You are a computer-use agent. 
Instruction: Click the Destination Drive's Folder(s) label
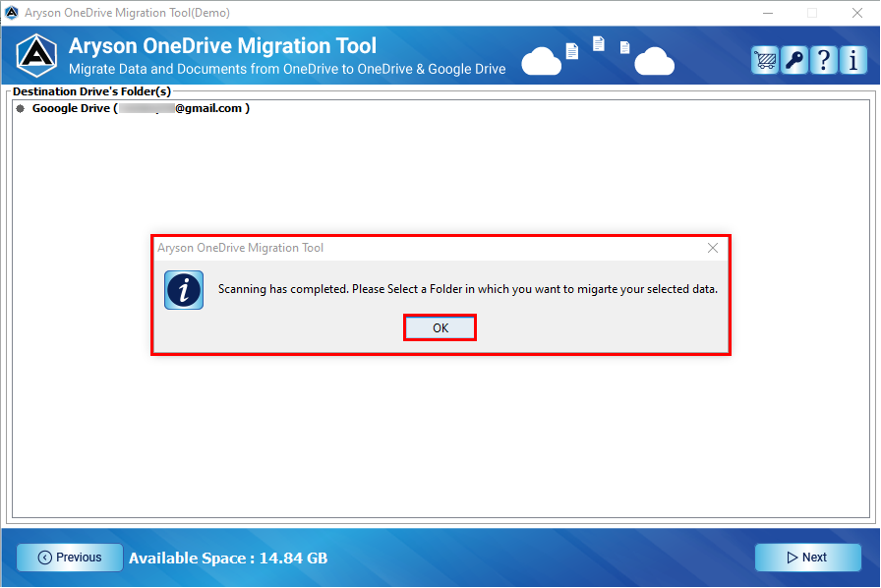tap(91, 91)
